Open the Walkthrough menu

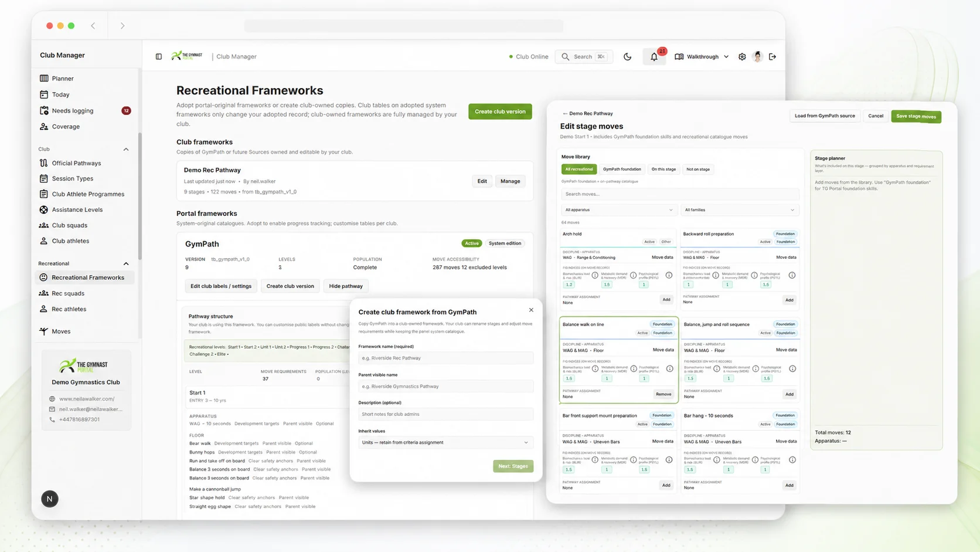702,57
